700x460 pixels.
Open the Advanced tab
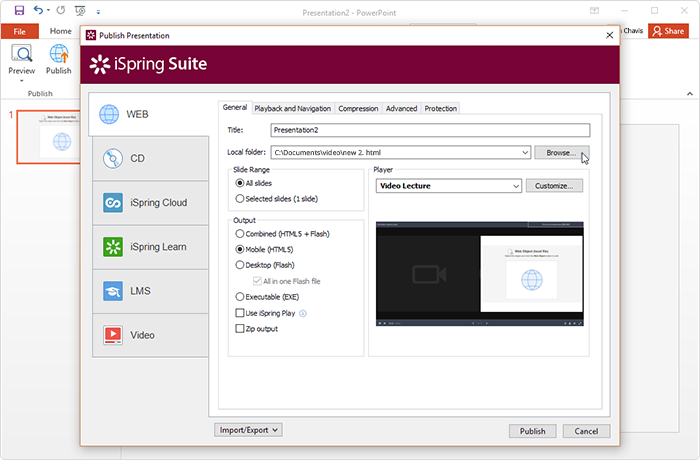(x=401, y=109)
